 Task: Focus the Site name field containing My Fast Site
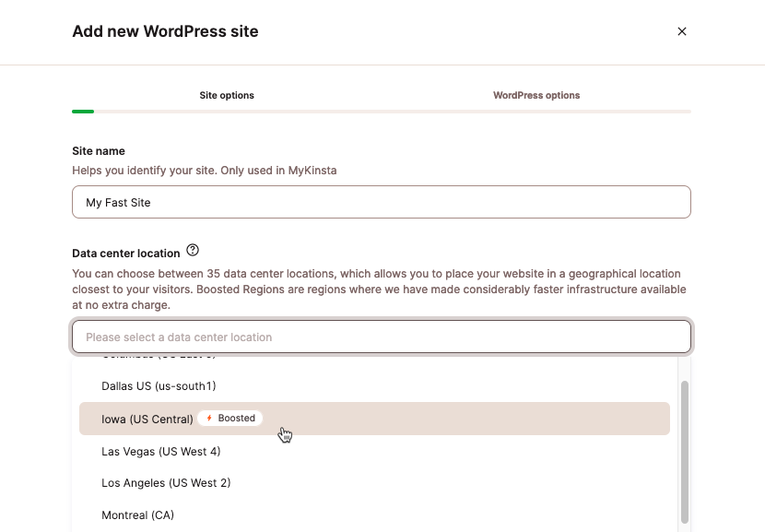pyautogui.click(x=381, y=203)
